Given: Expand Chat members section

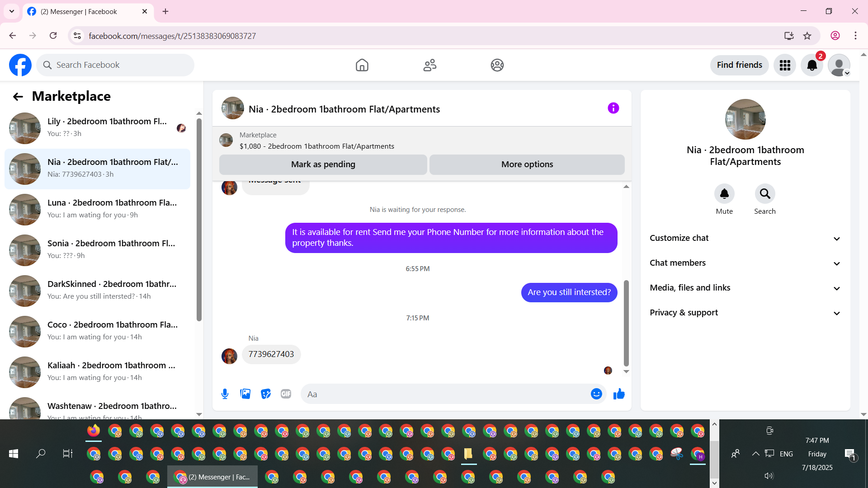Looking at the screenshot, I should click(x=745, y=263).
